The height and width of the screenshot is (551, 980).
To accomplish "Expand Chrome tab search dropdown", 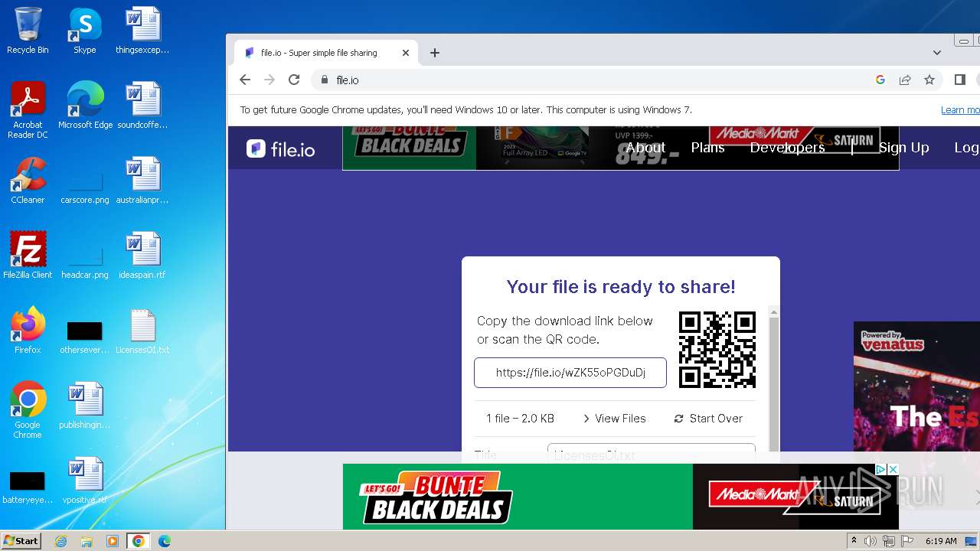I will click(937, 53).
